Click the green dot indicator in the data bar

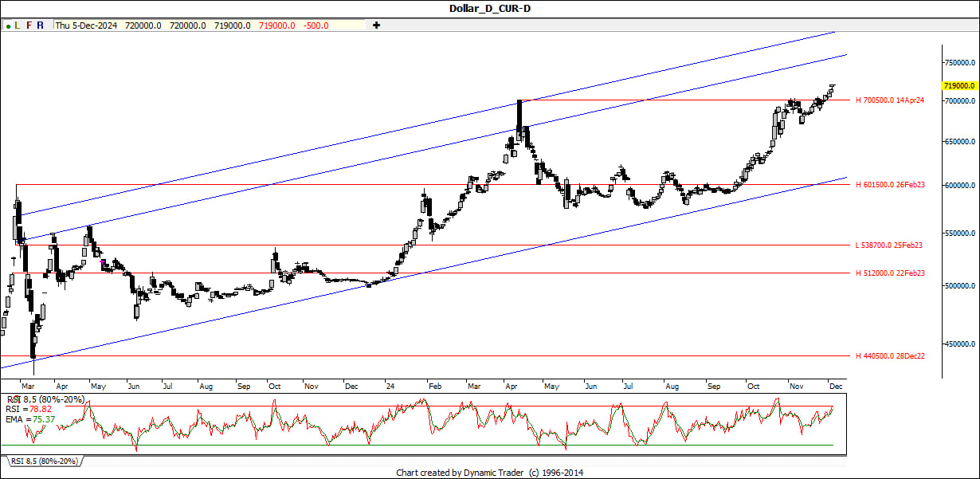coord(8,26)
